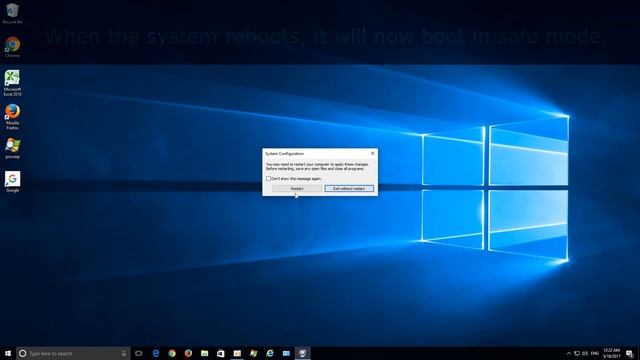Open the Recycle Bin desktop icon
640x360 pixels.
(x=12, y=13)
